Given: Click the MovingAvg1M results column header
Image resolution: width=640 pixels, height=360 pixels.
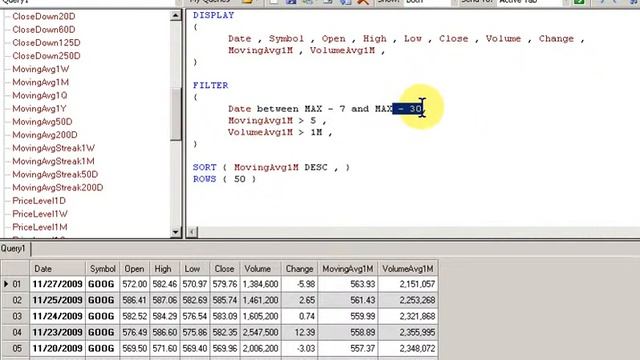Looking at the screenshot, I should (348, 269).
